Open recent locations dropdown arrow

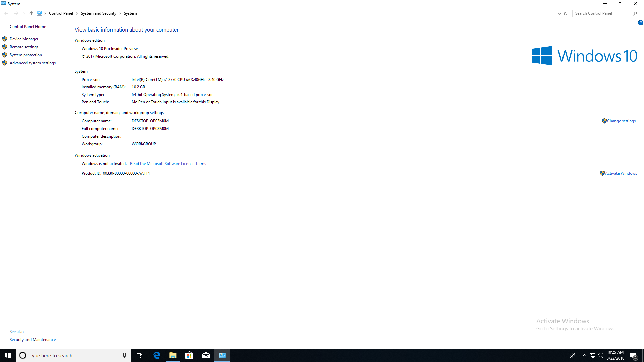click(24, 13)
